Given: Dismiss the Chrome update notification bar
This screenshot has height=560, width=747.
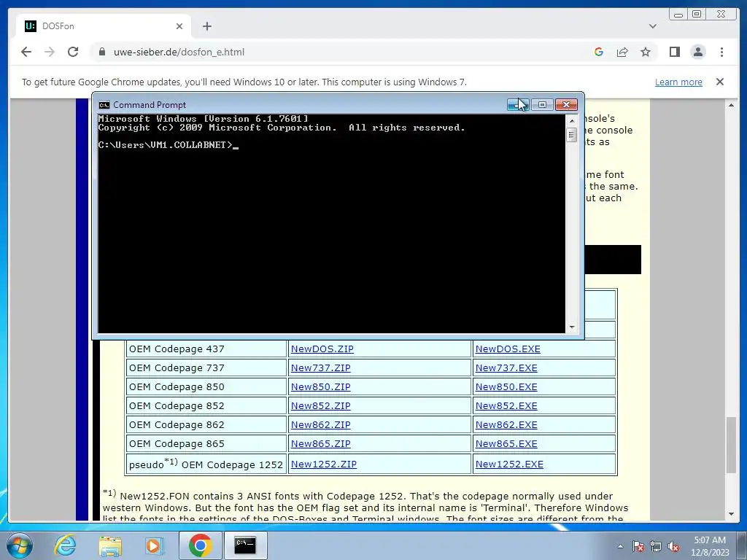Looking at the screenshot, I should tap(720, 82).
